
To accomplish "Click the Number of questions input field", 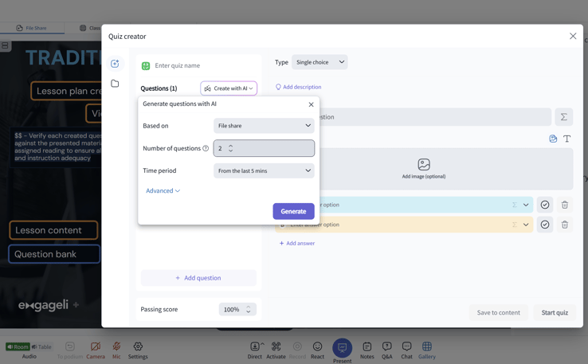I will click(264, 148).
